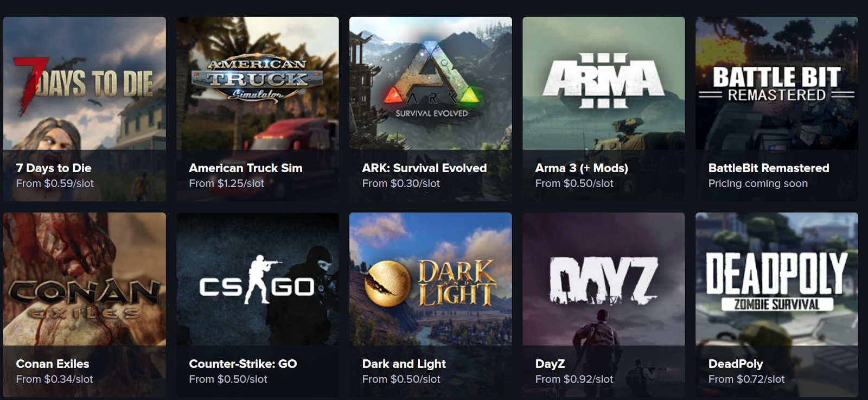The image size is (868, 400).
Task: Click the ARK Survival Evolved logo
Action: tap(431, 84)
